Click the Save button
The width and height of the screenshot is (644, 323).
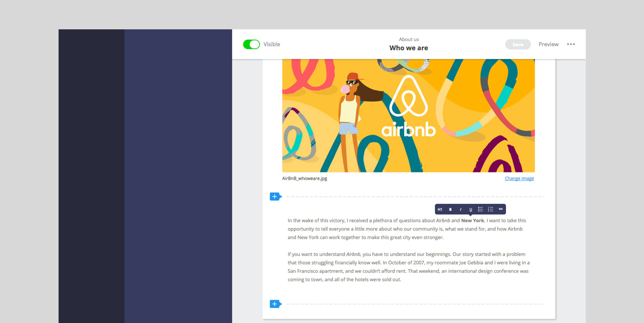pyautogui.click(x=518, y=44)
